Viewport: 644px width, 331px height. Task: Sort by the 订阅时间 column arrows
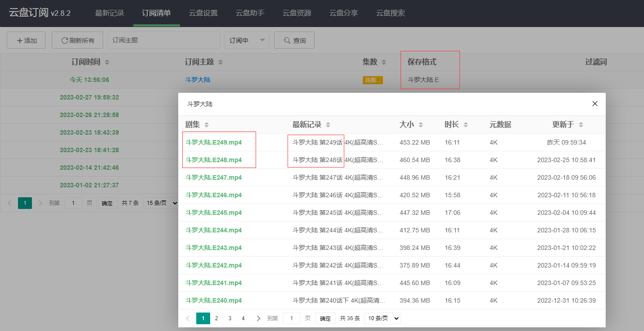pos(107,62)
